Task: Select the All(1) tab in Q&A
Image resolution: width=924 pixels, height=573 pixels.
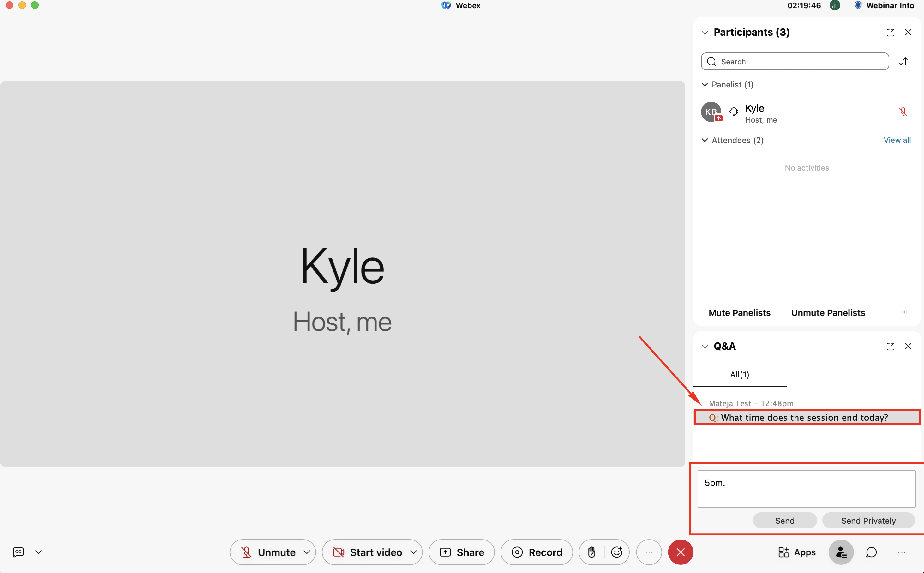Action: [740, 374]
